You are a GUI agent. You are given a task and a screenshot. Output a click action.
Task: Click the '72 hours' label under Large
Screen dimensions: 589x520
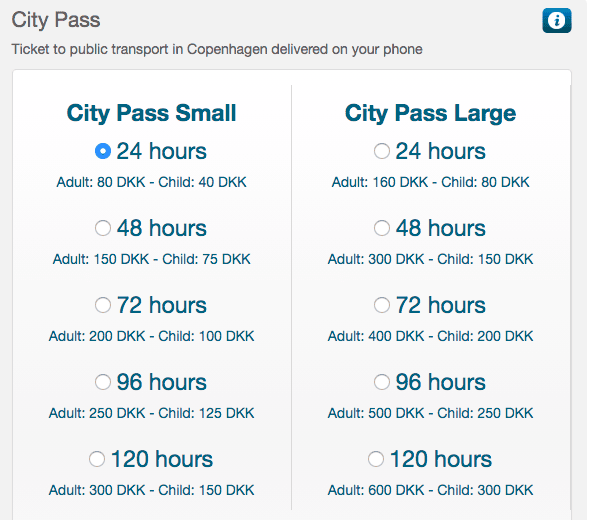point(441,305)
